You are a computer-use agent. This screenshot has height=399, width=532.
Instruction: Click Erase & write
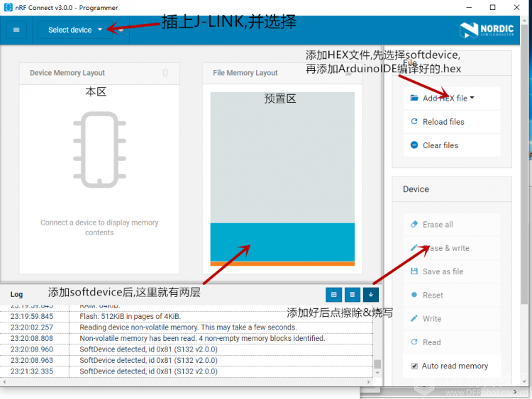[452, 248]
